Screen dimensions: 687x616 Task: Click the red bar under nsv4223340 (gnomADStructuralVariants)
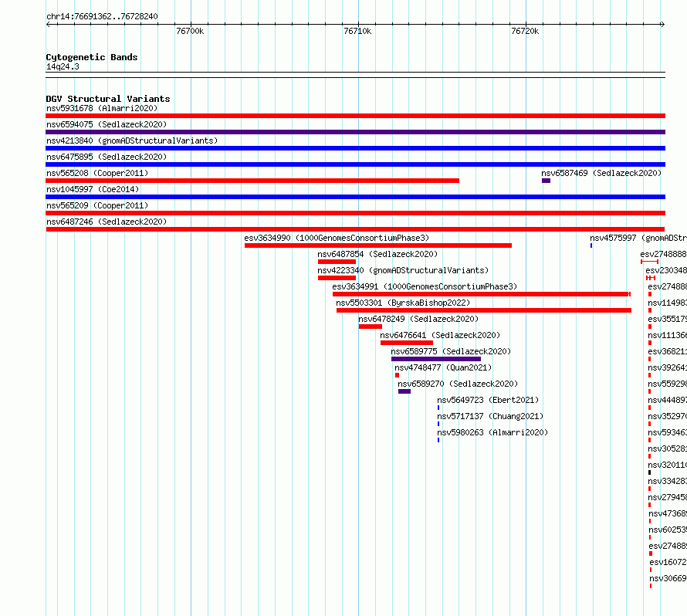point(337,278)
